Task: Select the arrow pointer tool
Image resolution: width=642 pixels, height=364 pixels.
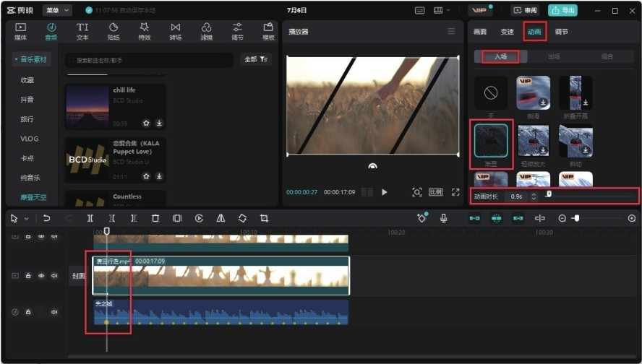Action: [14, 219]
